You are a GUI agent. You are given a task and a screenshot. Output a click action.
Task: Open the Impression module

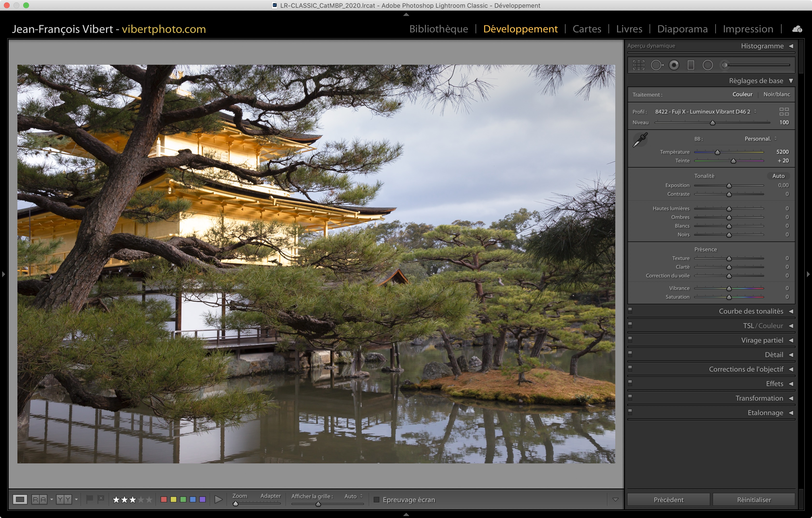(747, 29)
